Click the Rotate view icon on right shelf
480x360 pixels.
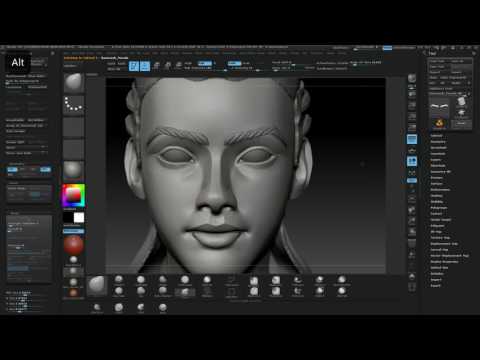point(412,232)
